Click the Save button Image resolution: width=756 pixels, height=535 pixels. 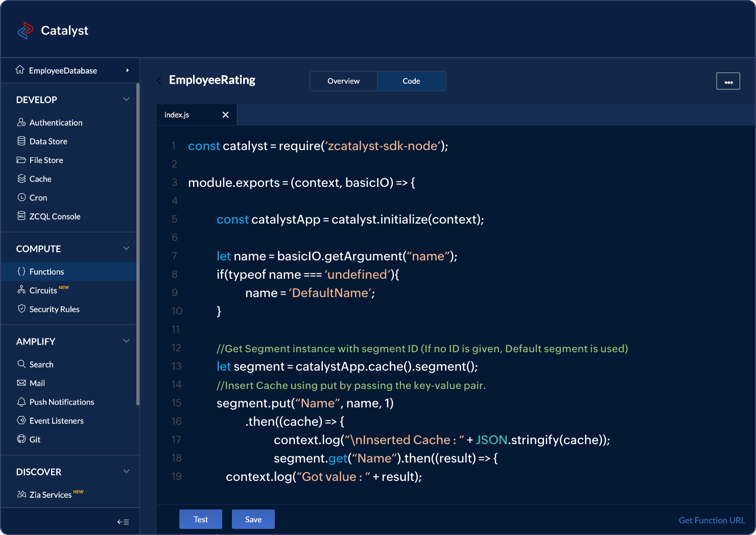point(253,519)
